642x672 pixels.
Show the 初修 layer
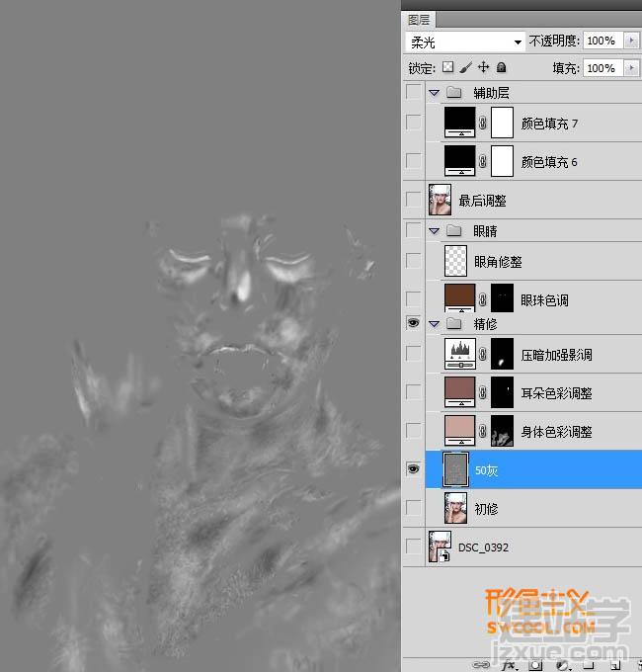point(413,508)
